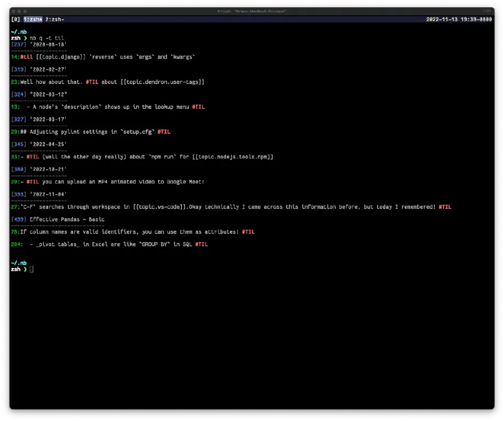This screenshot has width=504, height=421.
Task: Click note title '2022-10-21'
Action: pos(48,169)
